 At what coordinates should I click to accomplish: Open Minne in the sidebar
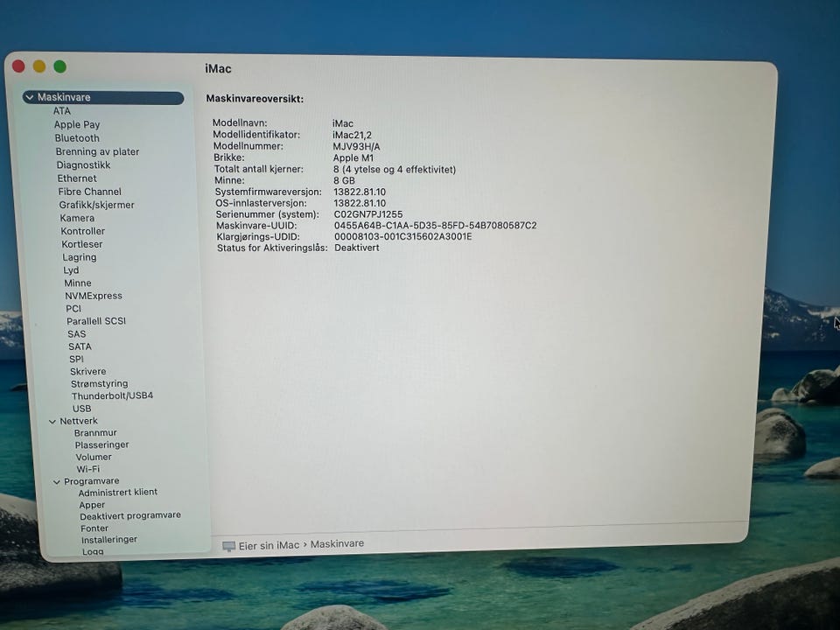click(x=78, y=283)
